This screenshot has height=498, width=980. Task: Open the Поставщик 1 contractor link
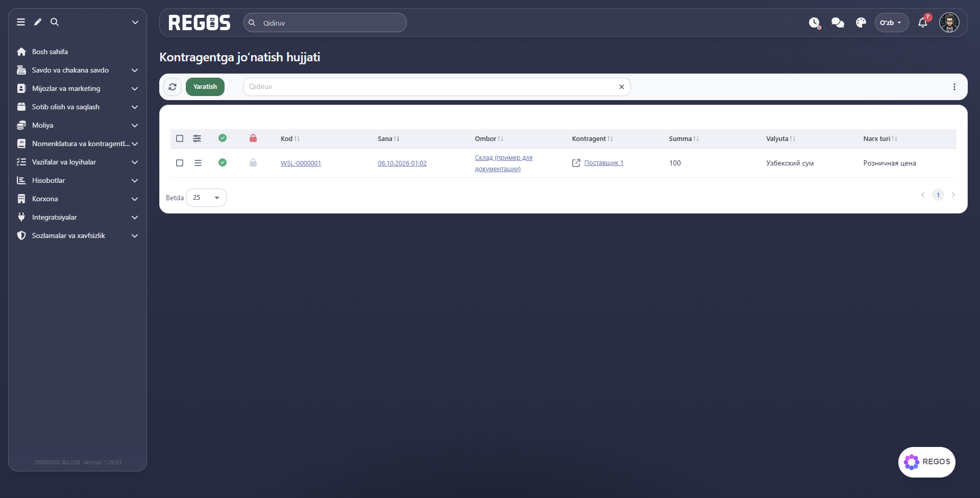[603, 163]
